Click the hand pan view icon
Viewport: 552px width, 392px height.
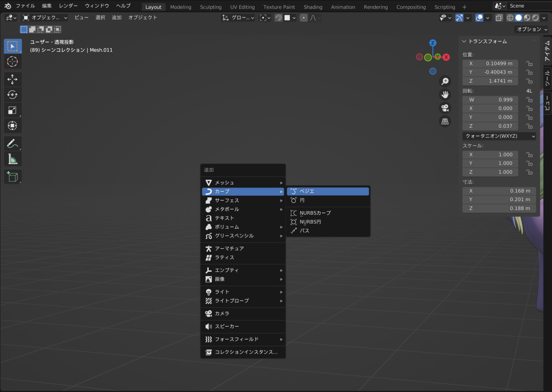445,95
